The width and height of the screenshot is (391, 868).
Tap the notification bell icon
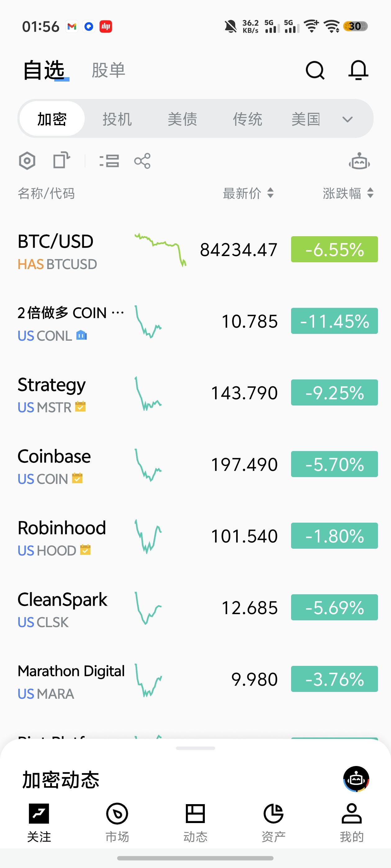[x=358, y=70]
